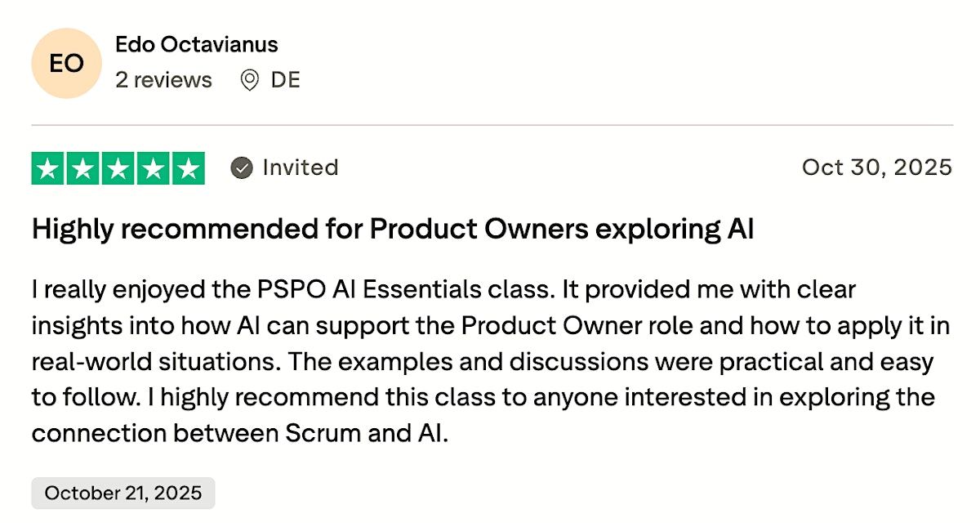Click the fifth green rating star
Viewport: 980px width, 527px height.
coord(189,168)
